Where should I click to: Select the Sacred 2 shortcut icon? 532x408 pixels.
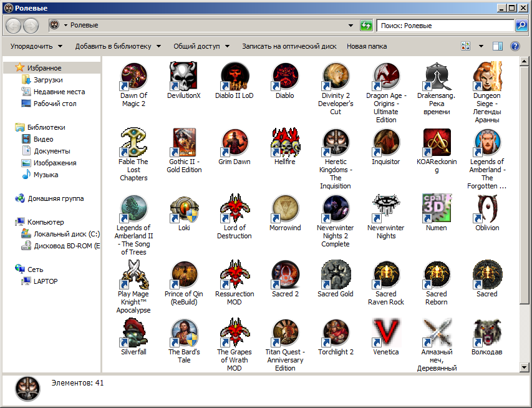pyautogui.click(x=285, y=274)
